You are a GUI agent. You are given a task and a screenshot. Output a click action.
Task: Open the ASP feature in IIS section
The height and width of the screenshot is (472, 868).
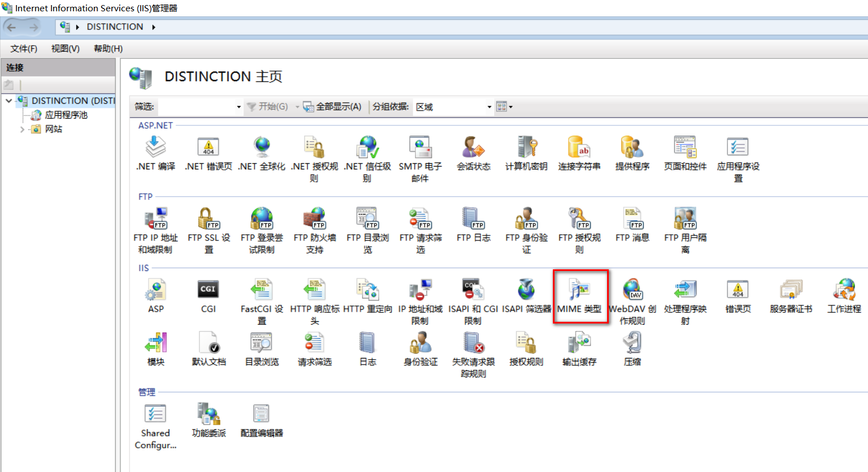[156, 296]
